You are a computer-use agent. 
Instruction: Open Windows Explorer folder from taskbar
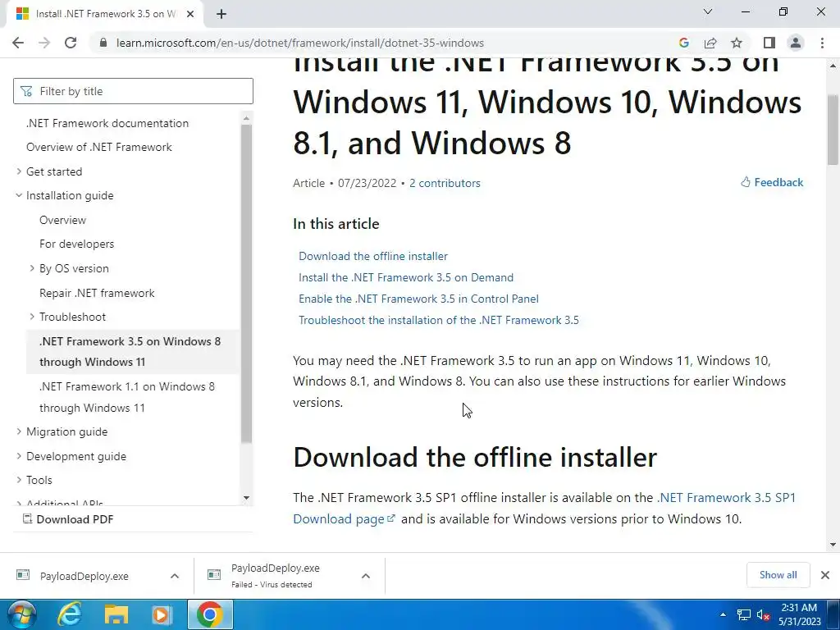(116, 614)
